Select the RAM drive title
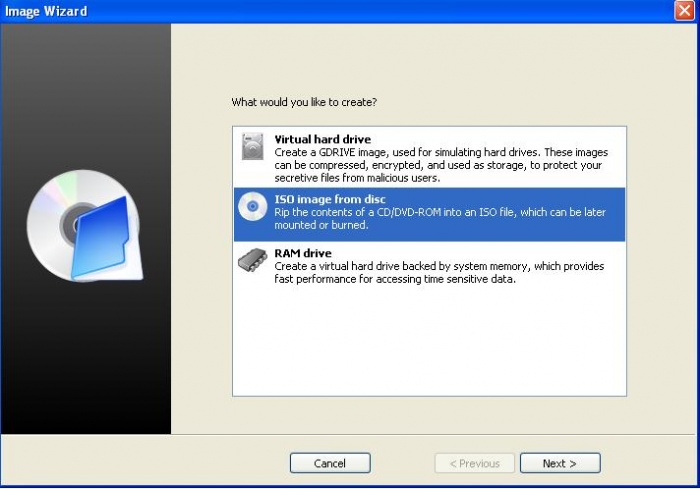This screenshot has width=700, height=489. (x=303, y=253)
